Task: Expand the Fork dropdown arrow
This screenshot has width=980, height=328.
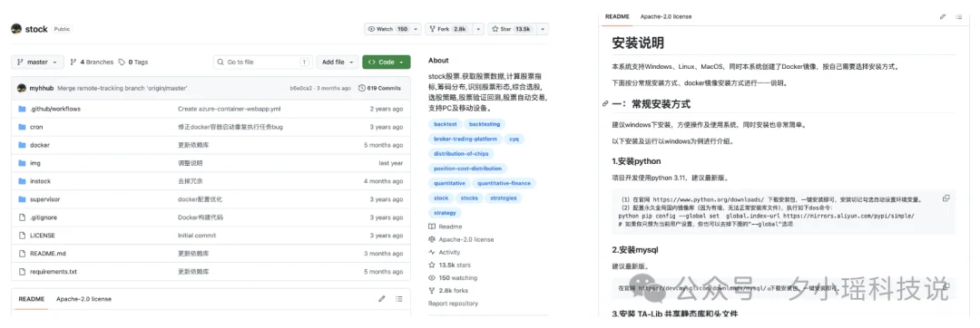Action: pyautogui.click(x=478, y=29)
